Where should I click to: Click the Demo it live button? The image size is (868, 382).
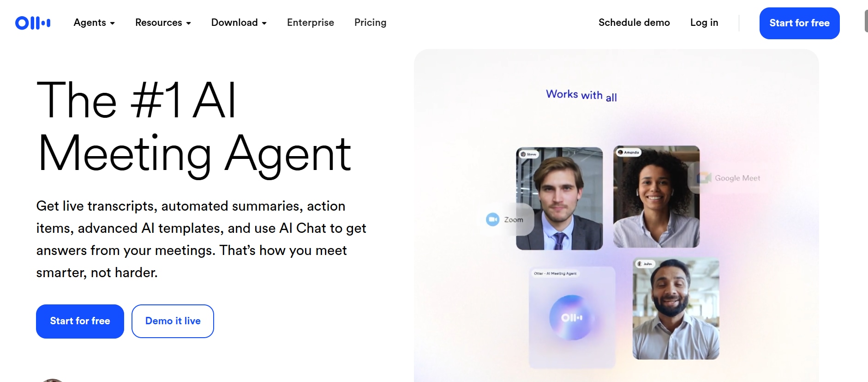pos(173,321)
